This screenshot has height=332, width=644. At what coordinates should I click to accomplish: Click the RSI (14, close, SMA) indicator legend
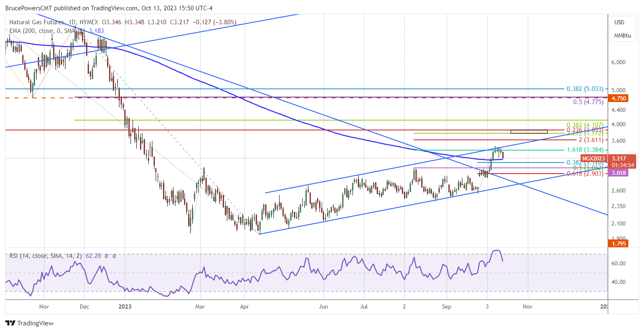coord(46,256)
